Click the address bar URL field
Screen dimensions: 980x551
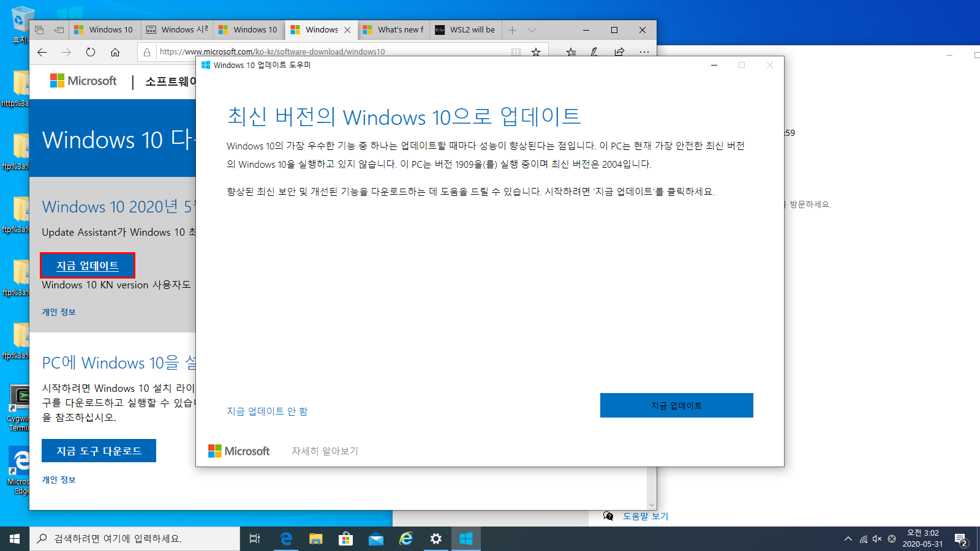331,52
